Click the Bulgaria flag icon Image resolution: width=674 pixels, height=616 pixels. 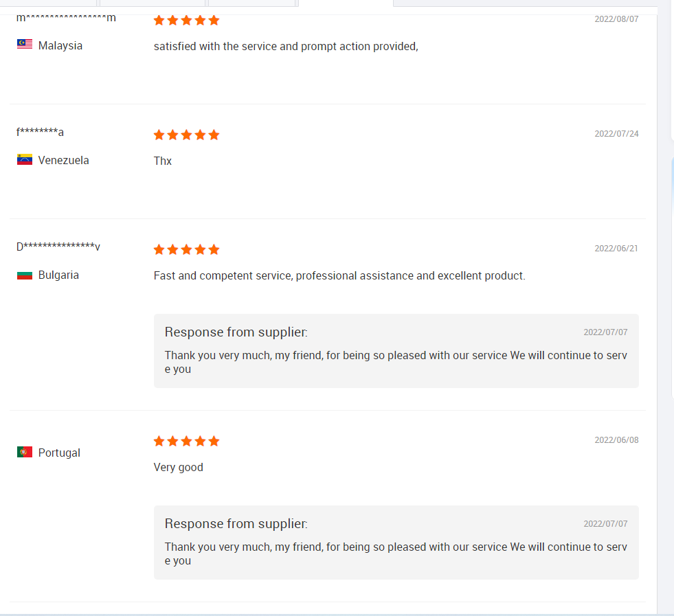coord(25,275)
